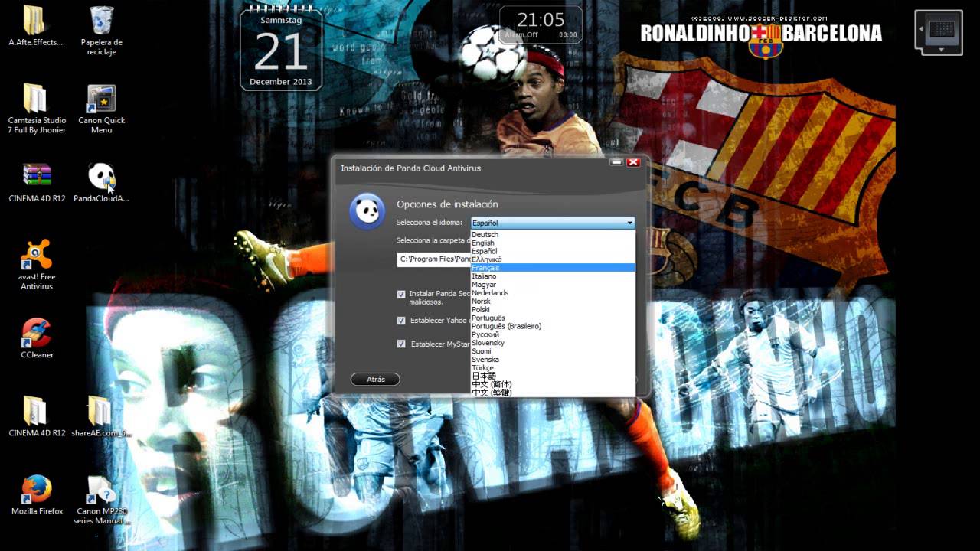Collapse the Español language dropdown arrow

click(x=629, y=223)
